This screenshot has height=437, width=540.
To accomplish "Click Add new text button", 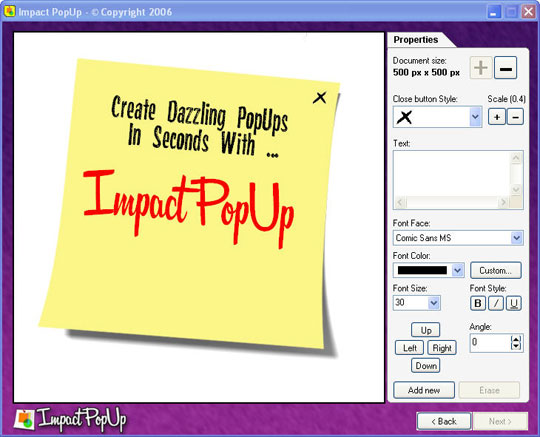I will (424, 390).
